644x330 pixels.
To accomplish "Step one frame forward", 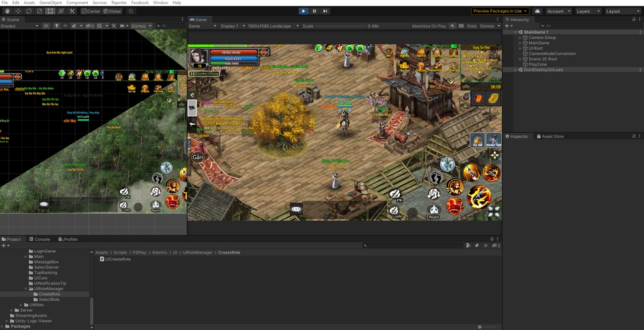I will coord(325,11).
